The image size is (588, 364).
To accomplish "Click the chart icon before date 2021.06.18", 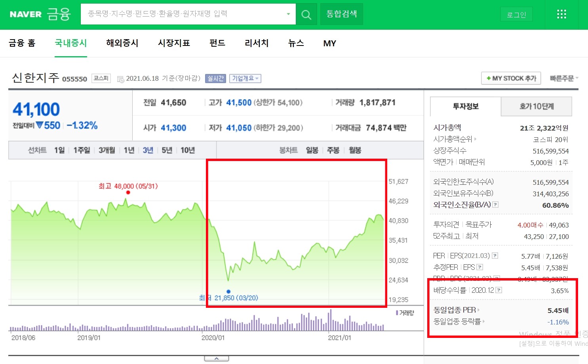I will click(x=120, y=78).
